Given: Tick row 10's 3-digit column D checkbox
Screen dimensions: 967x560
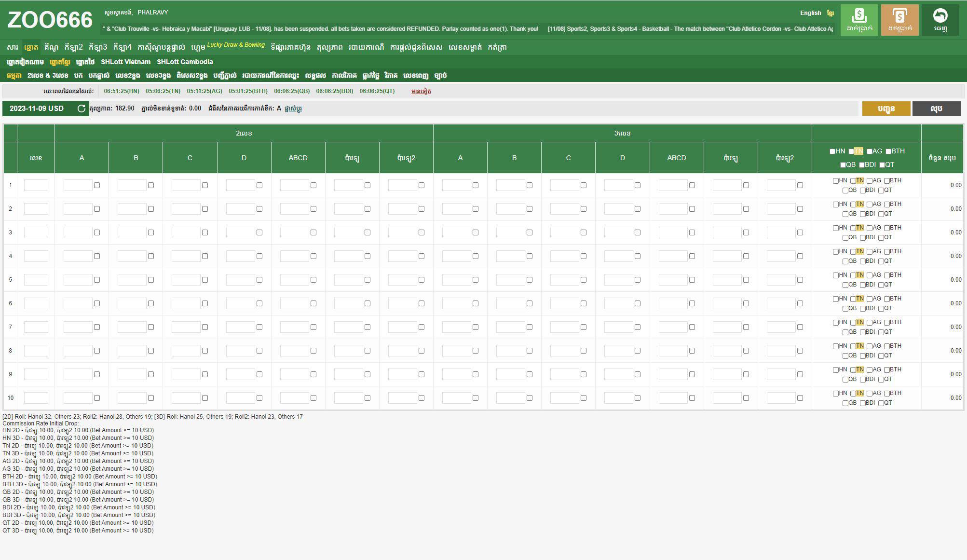Looking at the screenshot, I should click(x=638, y=398).
